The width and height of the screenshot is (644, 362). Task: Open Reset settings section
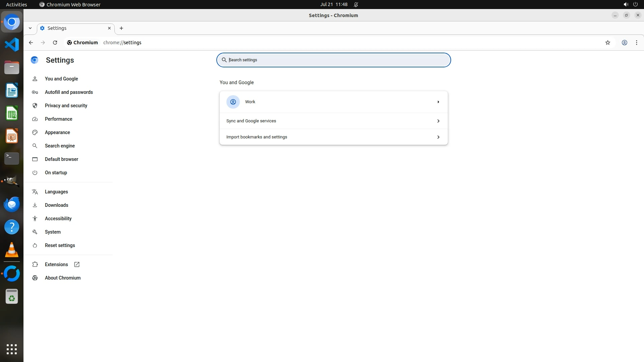coord(60,245)
